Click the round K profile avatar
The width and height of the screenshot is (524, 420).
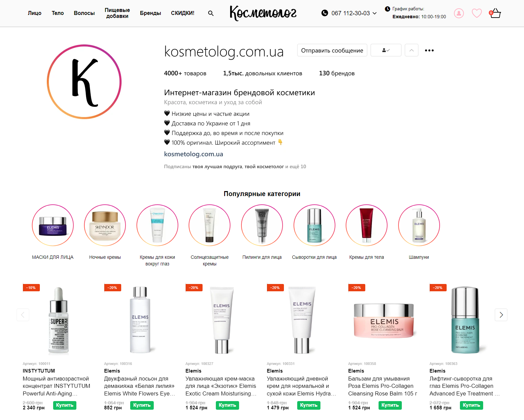(x=84, y=82)
